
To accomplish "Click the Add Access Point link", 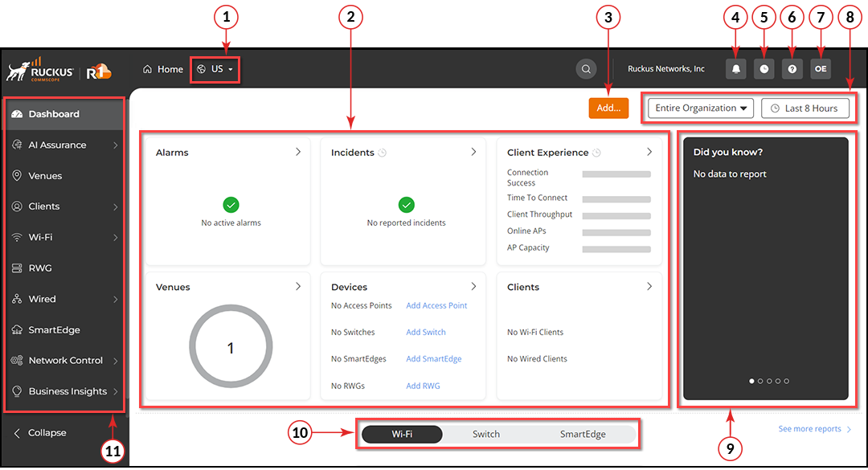I will tap(436, 305).
